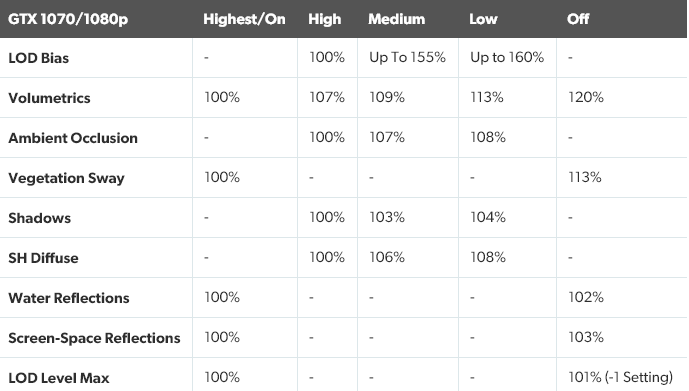Click the 104% Shadows Low value
This screenshot has width=689, height=391.
[488, 217]
